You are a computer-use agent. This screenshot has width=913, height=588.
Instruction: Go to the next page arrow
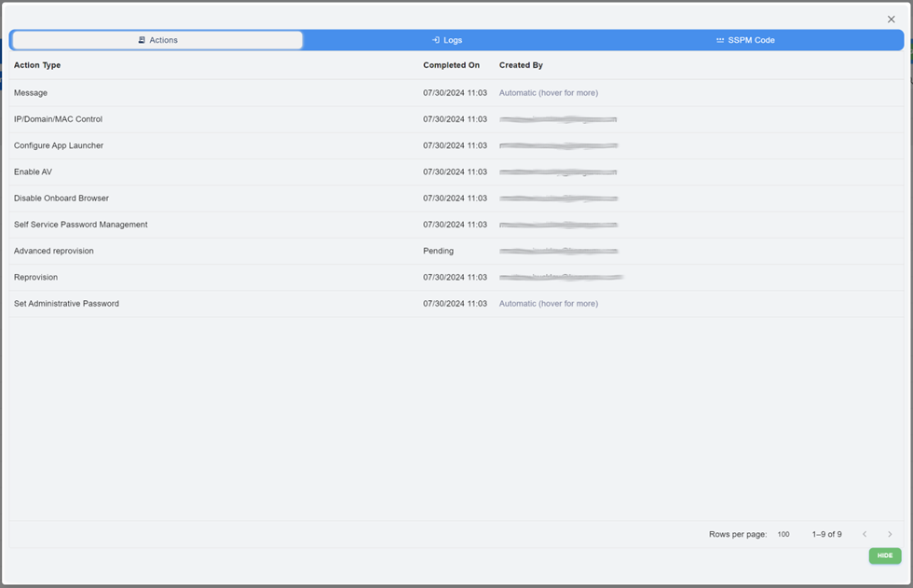pos(890,534)
